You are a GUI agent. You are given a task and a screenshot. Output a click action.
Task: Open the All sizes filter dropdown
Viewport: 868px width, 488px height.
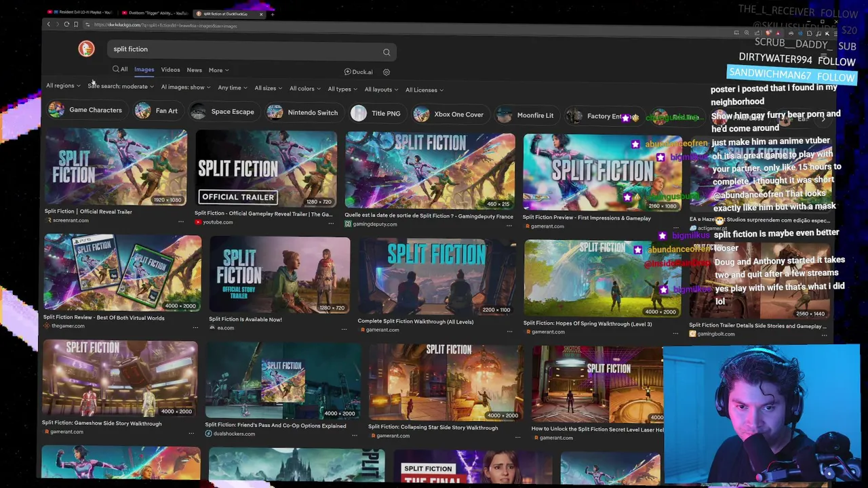(x=269, y=88)
